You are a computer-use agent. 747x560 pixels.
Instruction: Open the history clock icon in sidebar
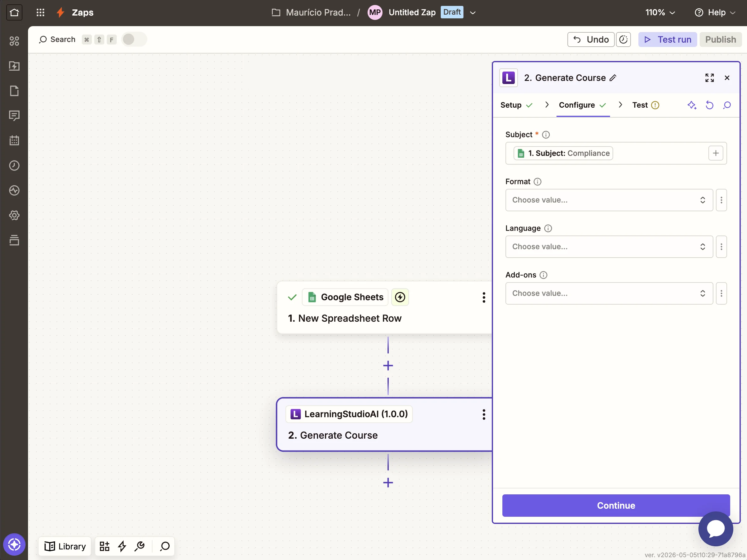(14, 166)
